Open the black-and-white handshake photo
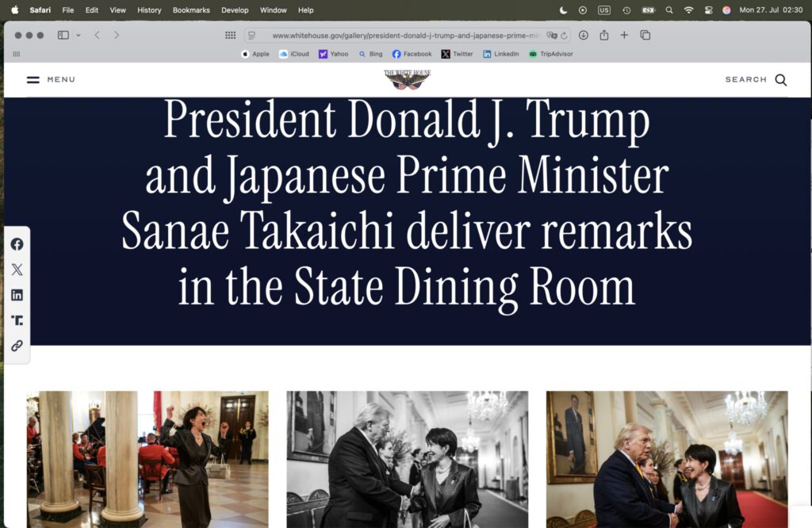Image resolution: width=812 pixels, height=528 pixels. click(408, 459)
